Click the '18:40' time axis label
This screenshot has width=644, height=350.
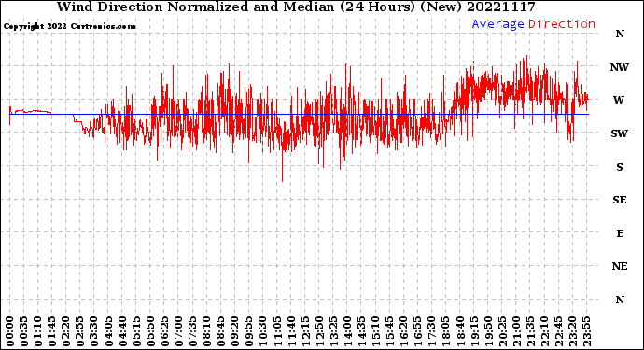point(460,331)
